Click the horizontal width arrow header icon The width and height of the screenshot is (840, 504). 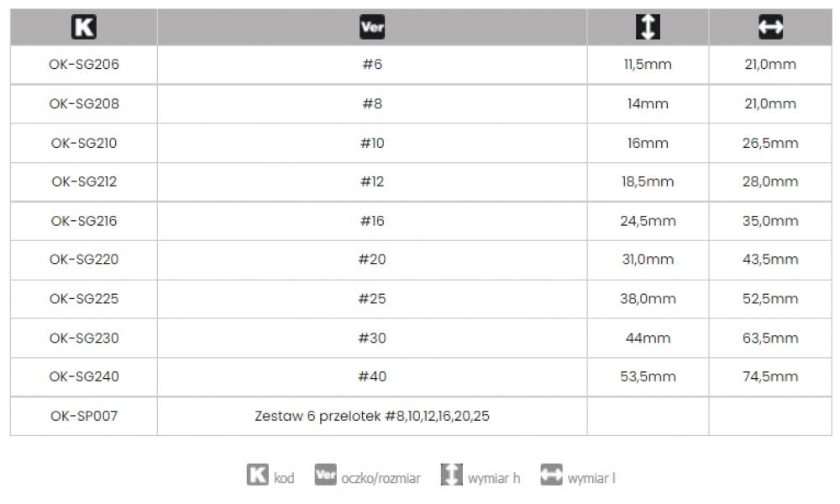[x=770, y=27]
